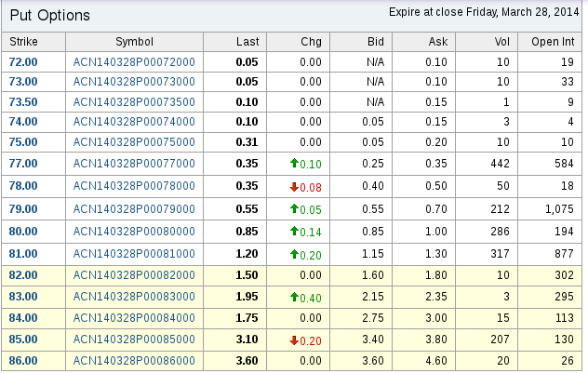Open the 84.00 strike price link

23,318
